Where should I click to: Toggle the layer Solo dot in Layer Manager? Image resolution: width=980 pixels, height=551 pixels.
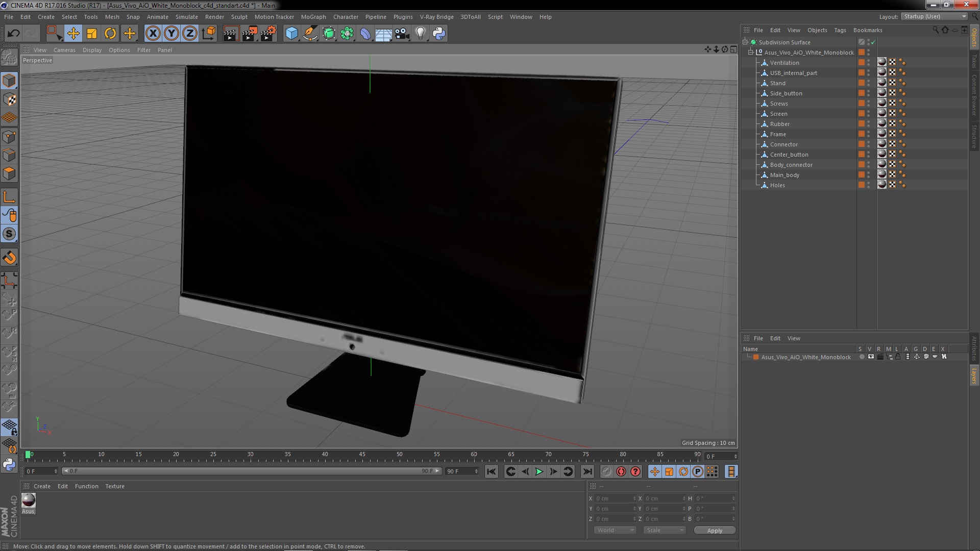pyautogui.click(x=862, y=357)
